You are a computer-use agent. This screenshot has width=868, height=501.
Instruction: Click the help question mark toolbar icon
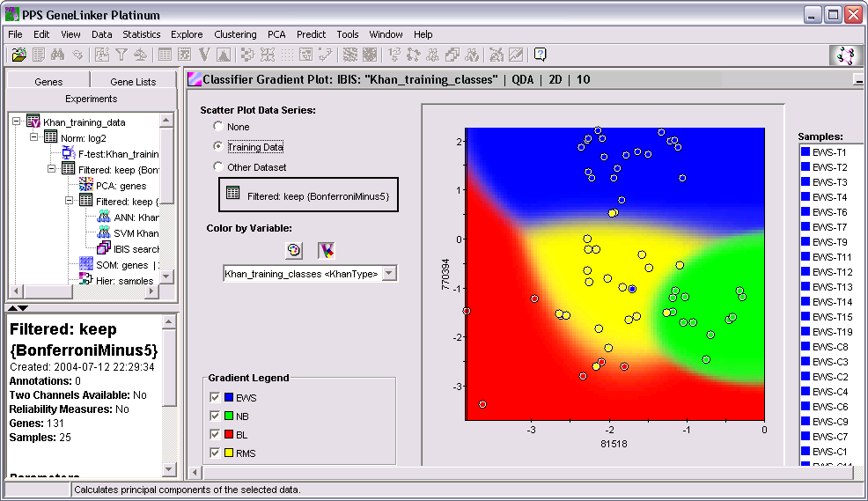pyautogui.click(x=541, y=55)
